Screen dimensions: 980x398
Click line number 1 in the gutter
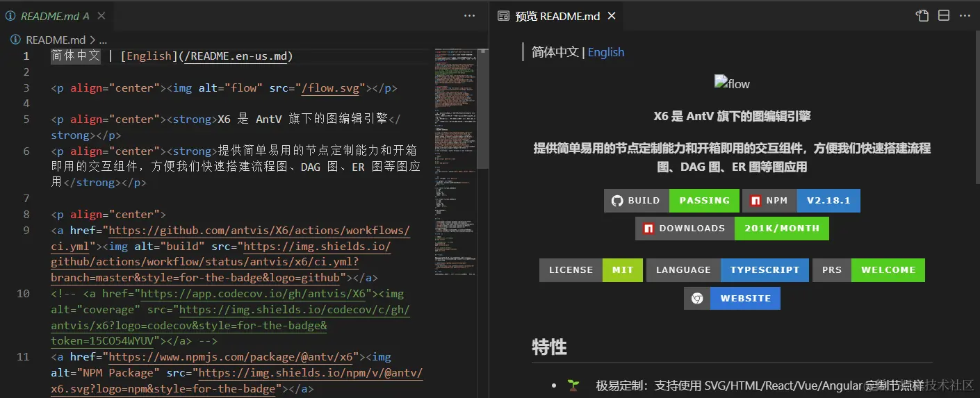click(26, 56)
